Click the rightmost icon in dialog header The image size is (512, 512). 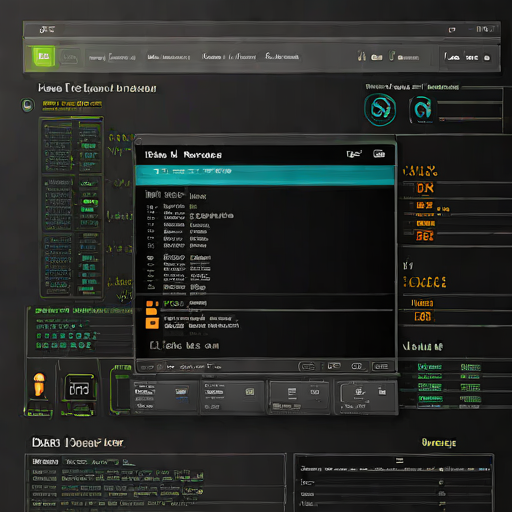click(x=379, y=154)
